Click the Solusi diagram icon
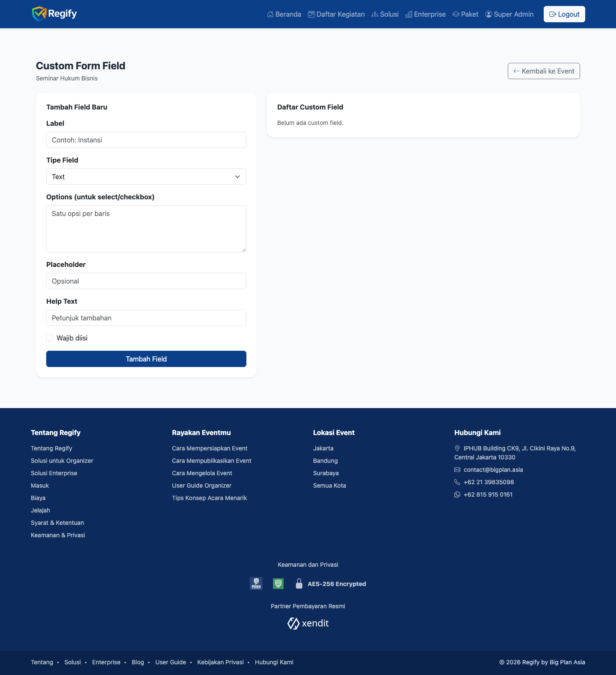 coord(375,14)
